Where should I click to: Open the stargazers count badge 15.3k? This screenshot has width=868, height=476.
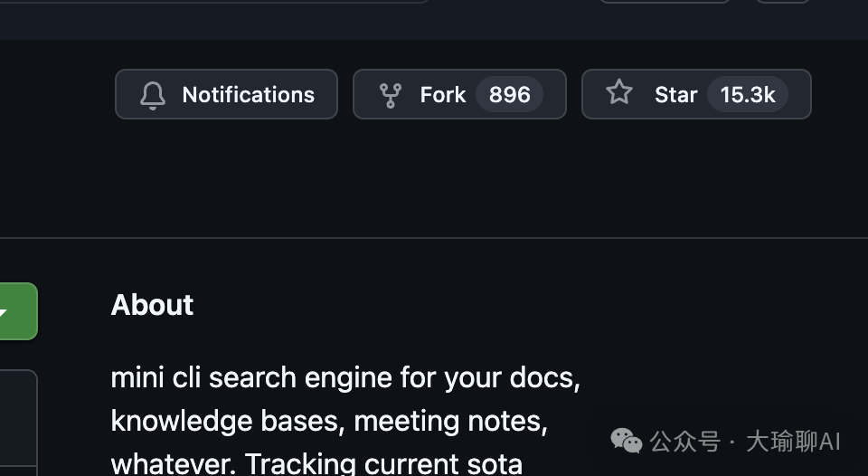(747, 95)
